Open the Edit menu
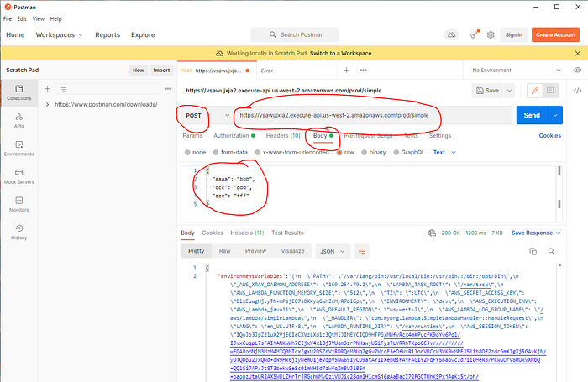 click(22, 18)
